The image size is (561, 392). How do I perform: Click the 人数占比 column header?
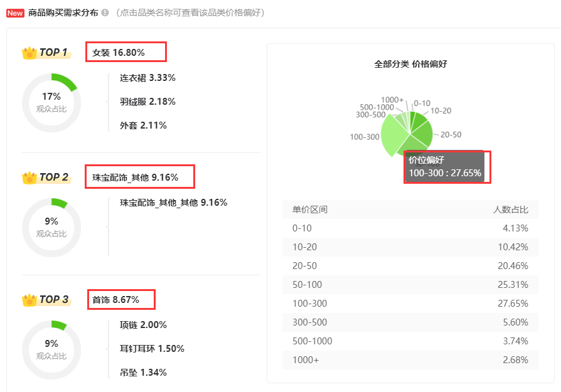point(511,209)
